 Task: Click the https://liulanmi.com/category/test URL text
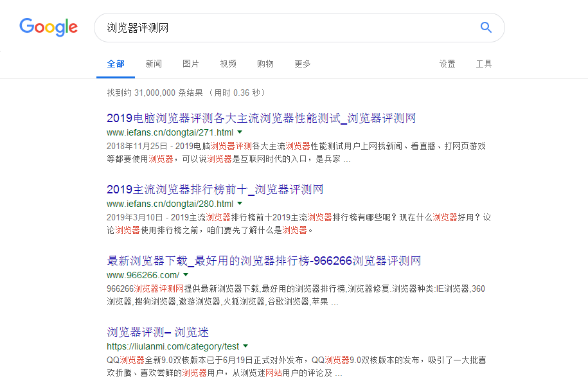(x=173, y=346)
